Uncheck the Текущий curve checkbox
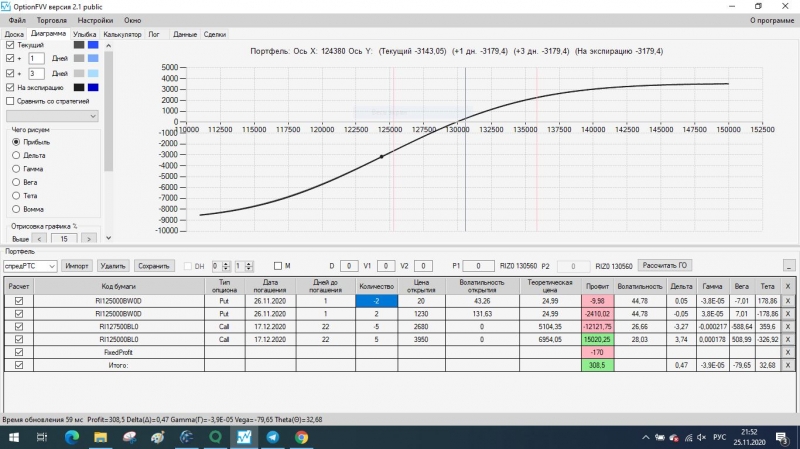 [10, 45]
